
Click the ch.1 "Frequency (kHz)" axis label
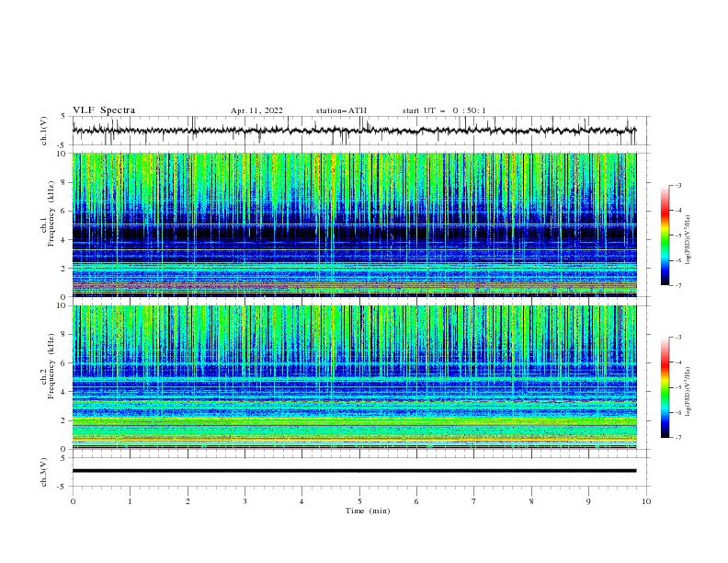pos(51,214)
